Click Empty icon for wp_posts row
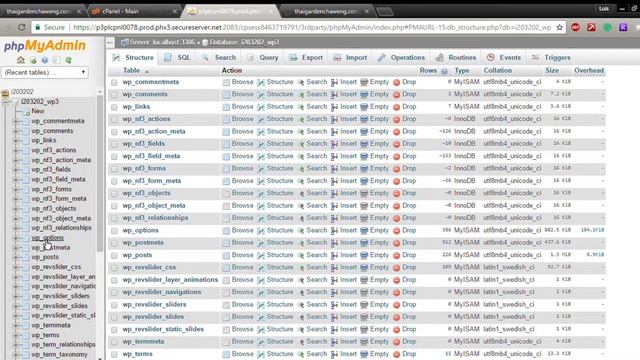The width and height of the screenshot is (640, 360). click(364, 255)
